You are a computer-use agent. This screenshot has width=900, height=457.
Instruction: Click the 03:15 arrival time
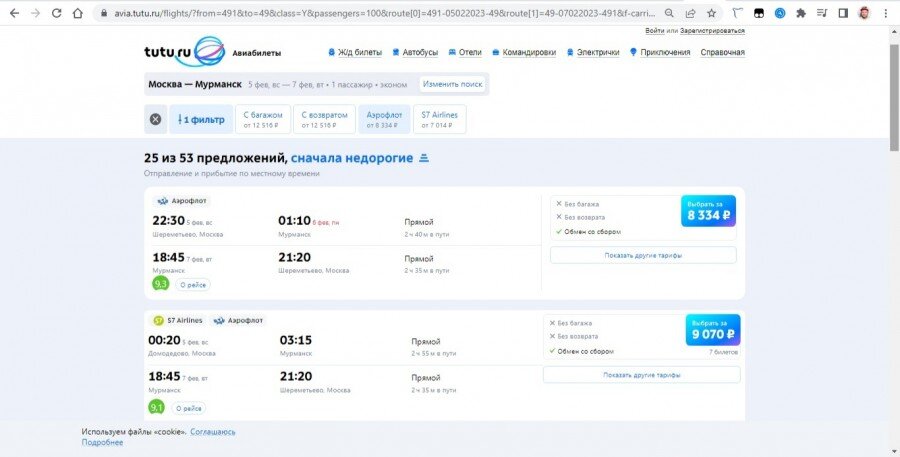[x=296, y=340]
